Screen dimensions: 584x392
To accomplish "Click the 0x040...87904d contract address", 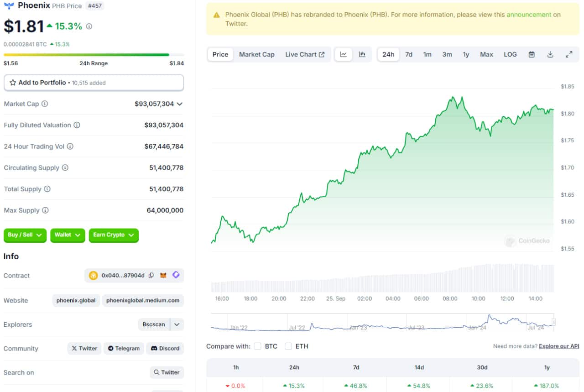I will point(123,276).
